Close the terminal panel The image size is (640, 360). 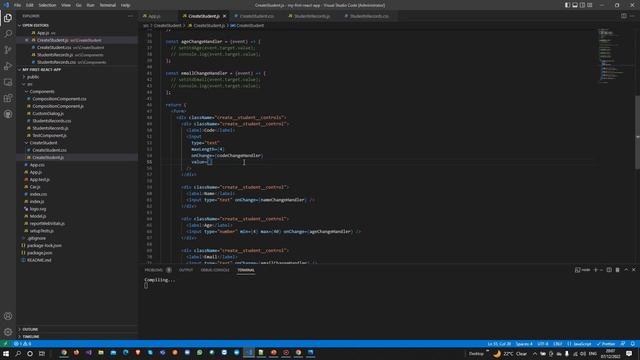tap(633, 270)
